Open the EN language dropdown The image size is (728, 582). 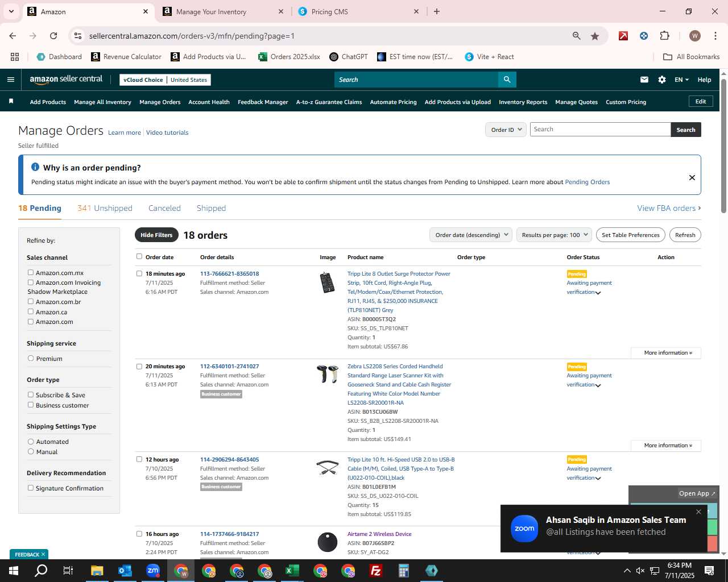681,80
